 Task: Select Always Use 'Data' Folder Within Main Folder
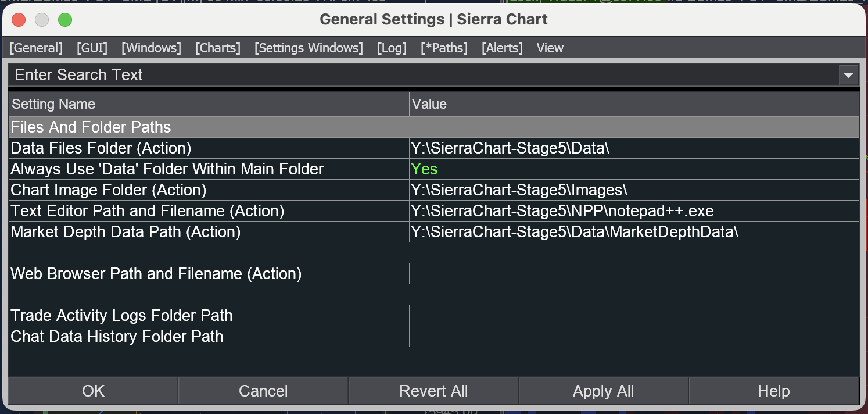click(209, 169)
